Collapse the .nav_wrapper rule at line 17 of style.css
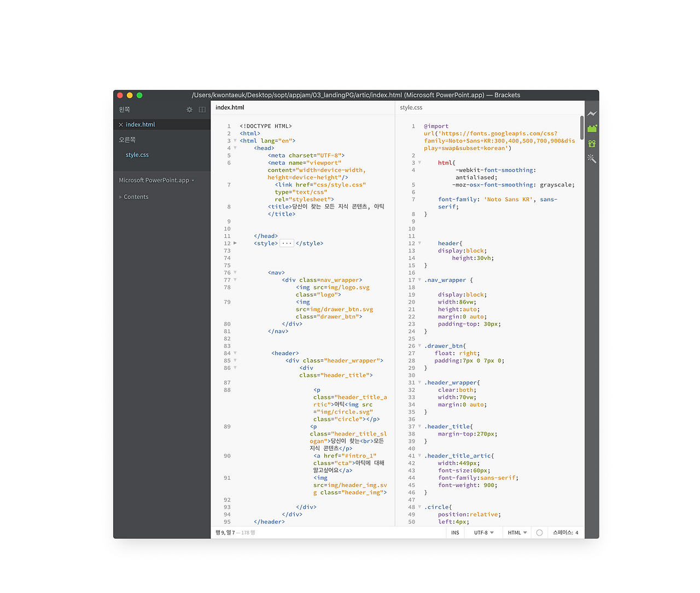Screen dimensions: 700x593 pos(419,280)
